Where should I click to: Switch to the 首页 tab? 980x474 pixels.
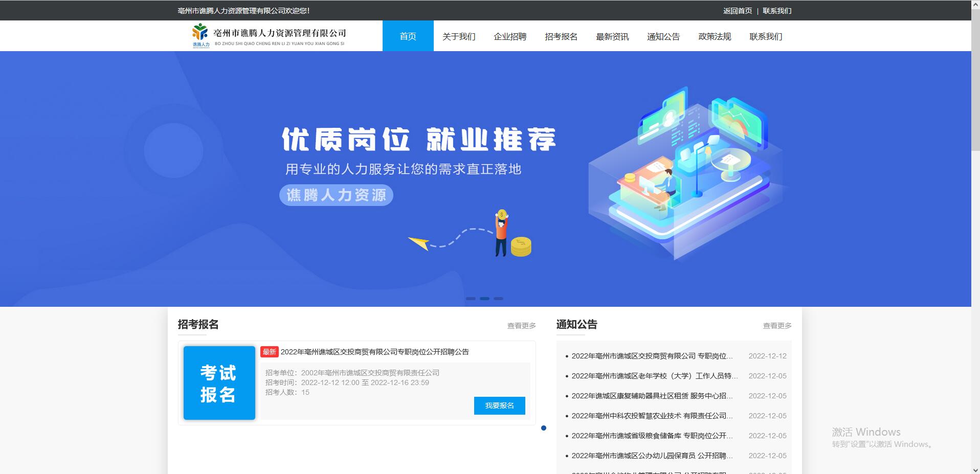pyautogui.click(x=407, y=36)
